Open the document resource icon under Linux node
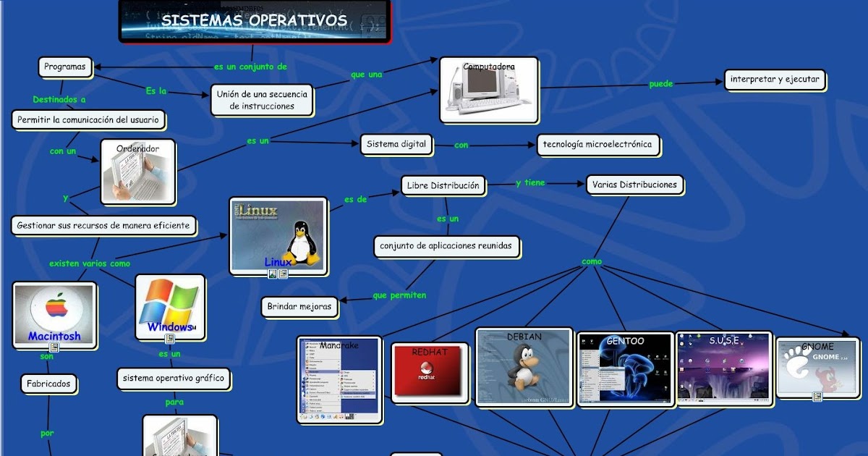The width and height of the screenshot is (868, 456). (283, 274)
